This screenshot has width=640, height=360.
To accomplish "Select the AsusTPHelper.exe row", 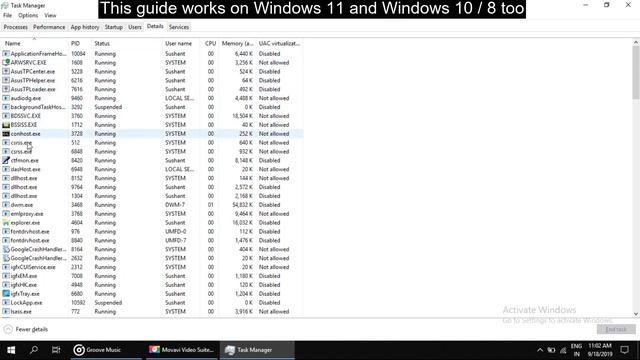I will [152, 80].
